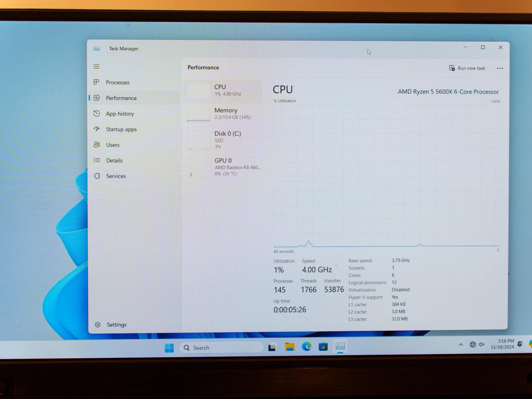This screenshot has width=532, height=399.
Task: Toggle the hamburger navigation menu
Action: tap(96, 66)
